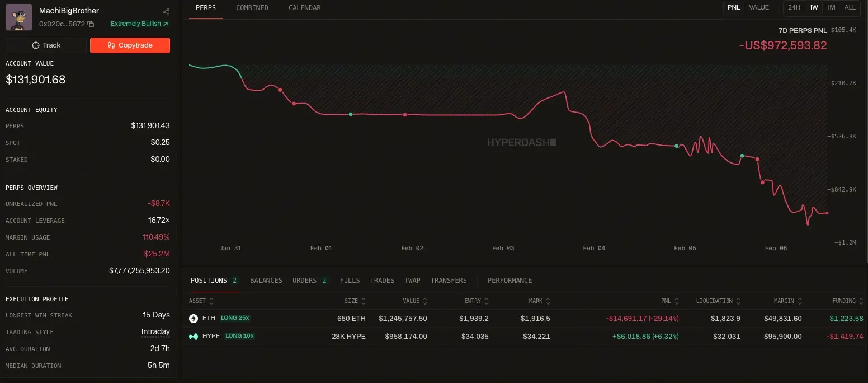Open the Extremely Bullish sentiment link
The height and width of the screenshot is (383, 868).
pyautogui.click(x=139, y=24)
